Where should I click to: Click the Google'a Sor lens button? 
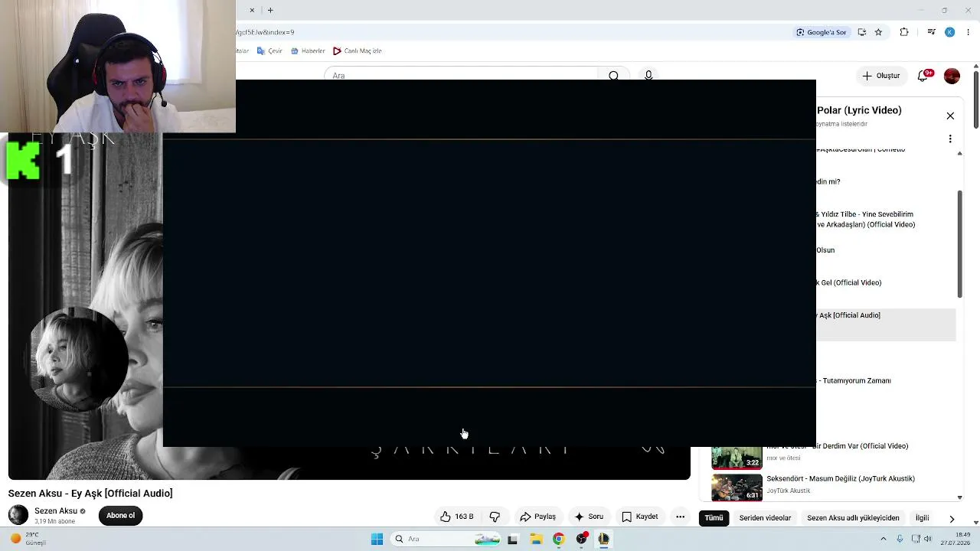coord(822,32)
